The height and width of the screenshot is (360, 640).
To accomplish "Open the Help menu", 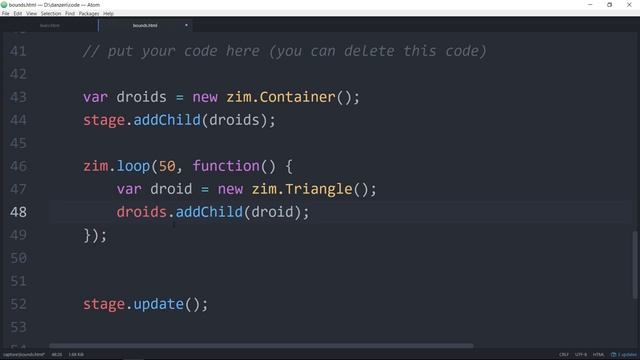I will point(108,13).
